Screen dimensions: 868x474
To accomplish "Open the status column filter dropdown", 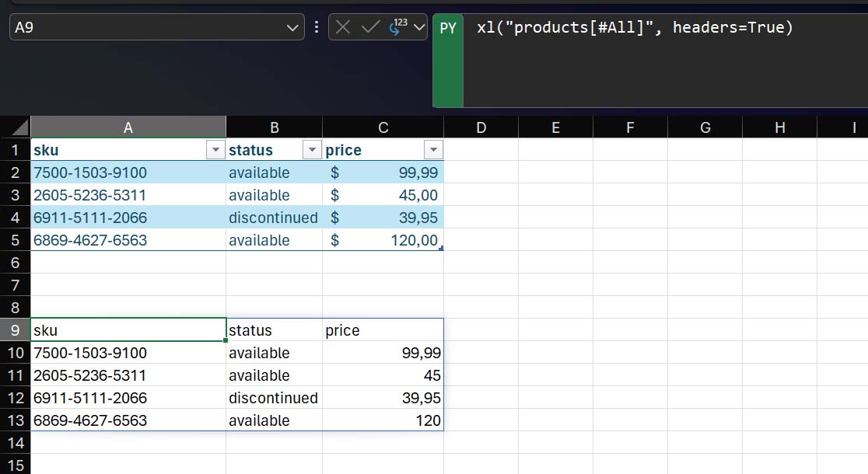I will click(x=311, y=150).
